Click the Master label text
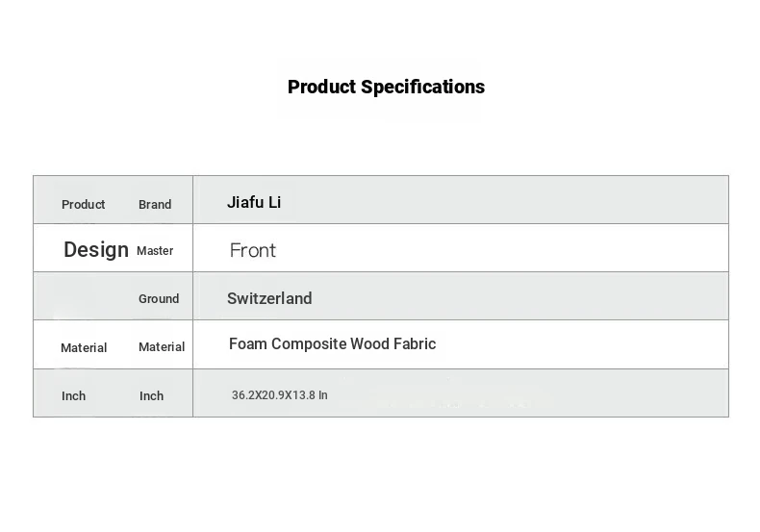760x532 pixels. click(155, 250)
